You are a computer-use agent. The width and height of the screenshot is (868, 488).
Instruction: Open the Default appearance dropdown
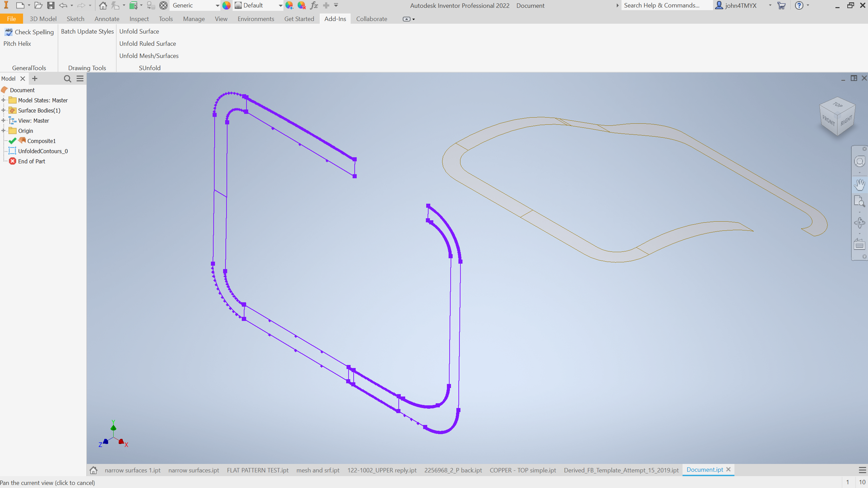click(280, 5)
